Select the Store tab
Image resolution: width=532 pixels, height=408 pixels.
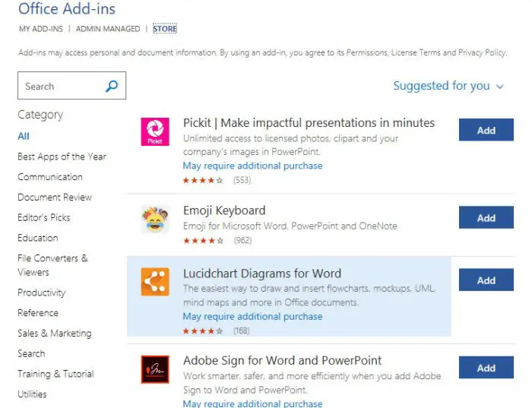164,29
